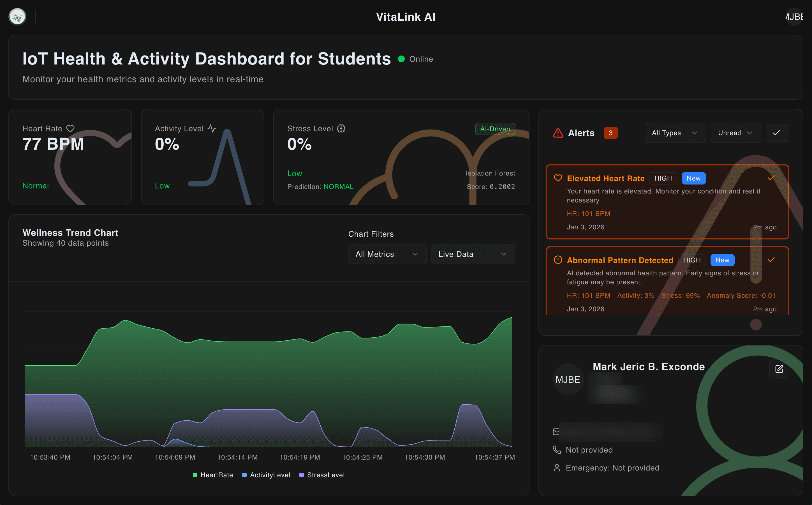812x505 pixels.
Task: Click the AI-Driven badge
Action: point(495,129)
